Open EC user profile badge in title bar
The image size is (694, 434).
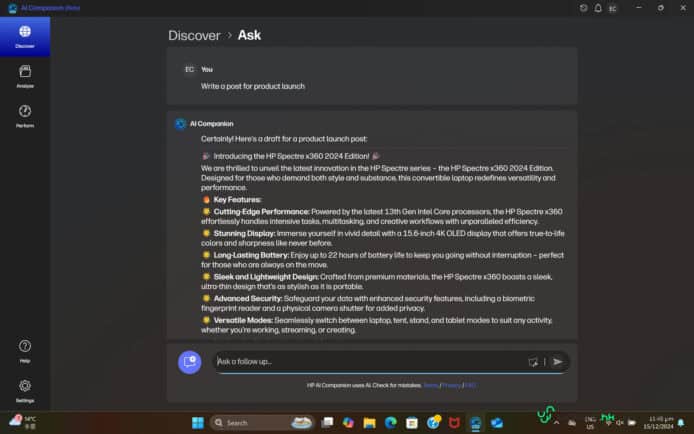click(613, 8)
